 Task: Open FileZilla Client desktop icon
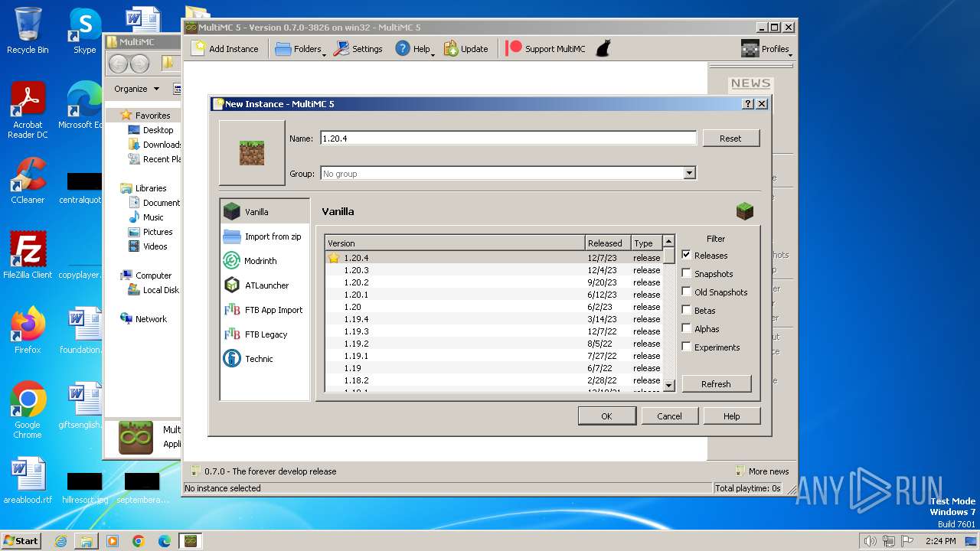[28, 256]
